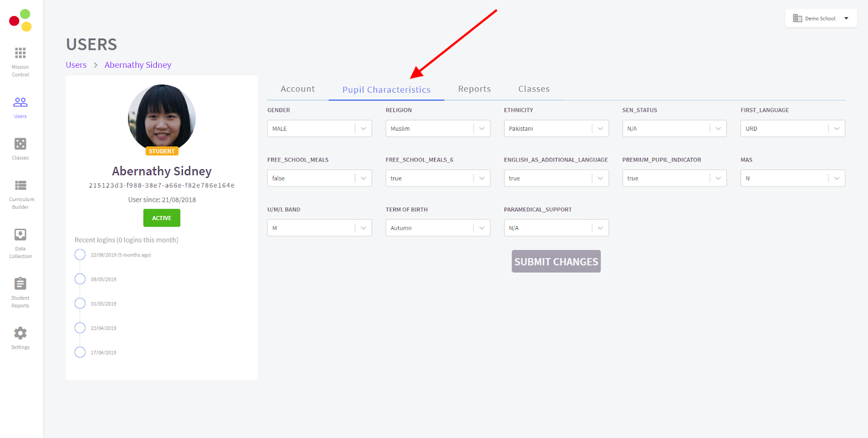Expand the Demo School selector

(821, 18)
